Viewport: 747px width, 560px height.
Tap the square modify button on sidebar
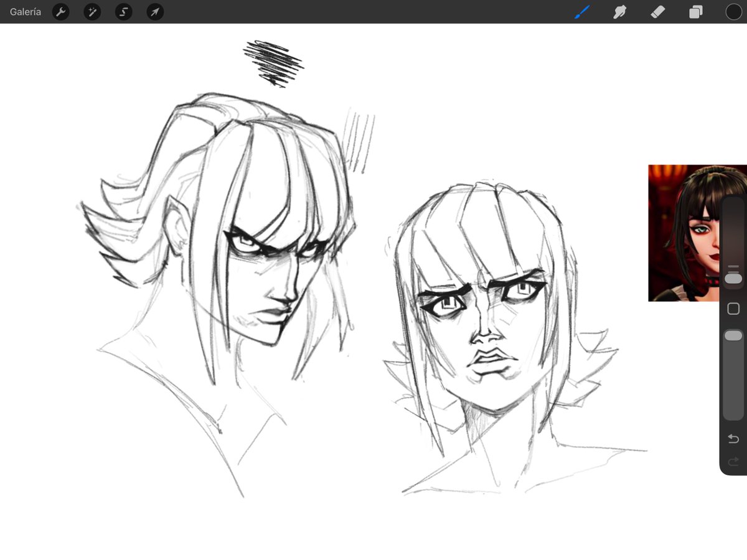click(x=733, y=309)
